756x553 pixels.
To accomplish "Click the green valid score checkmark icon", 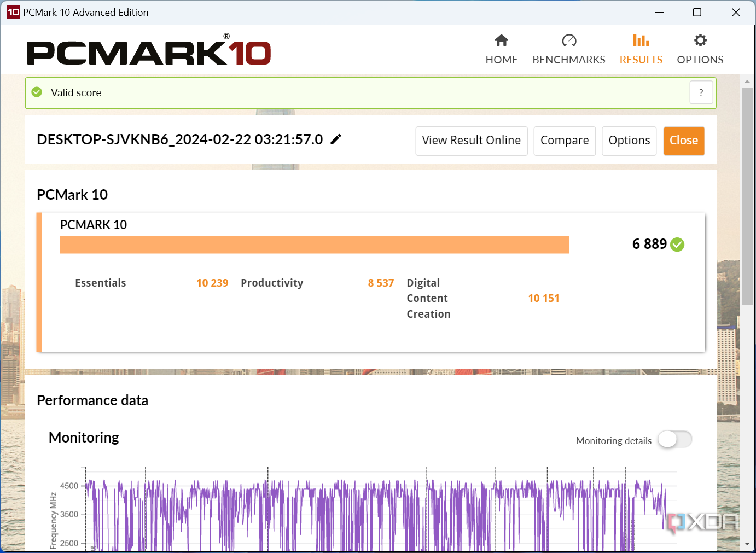I will click(37, 92).
